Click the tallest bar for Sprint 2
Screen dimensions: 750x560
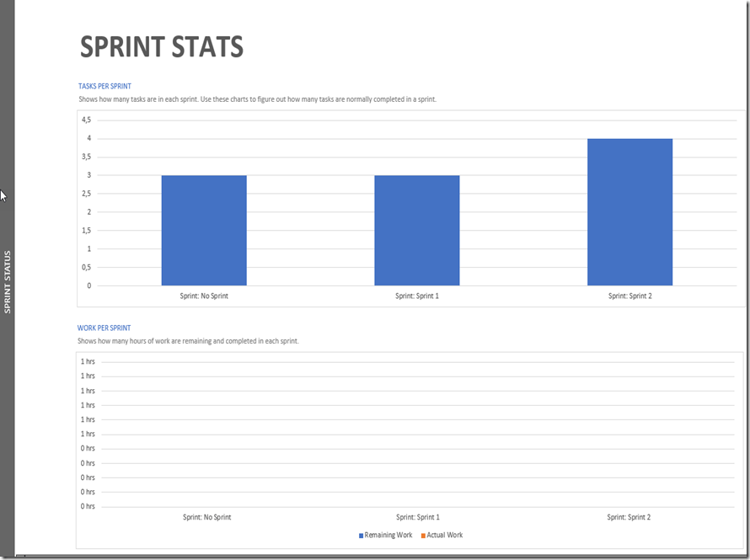629,212
